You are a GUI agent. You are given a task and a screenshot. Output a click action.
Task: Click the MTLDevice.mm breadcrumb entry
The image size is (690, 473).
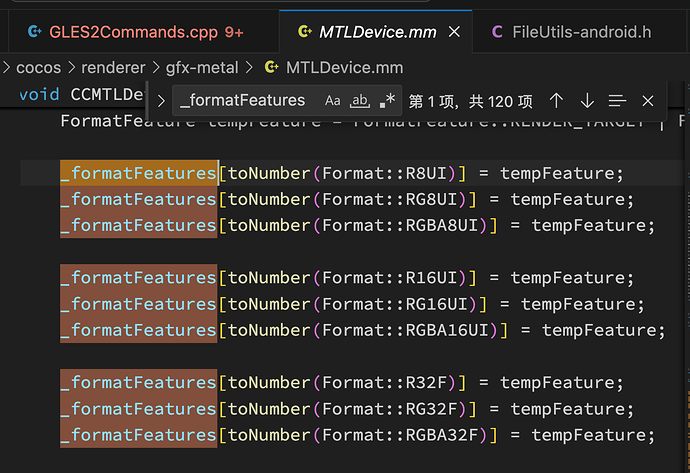[344, 68]
